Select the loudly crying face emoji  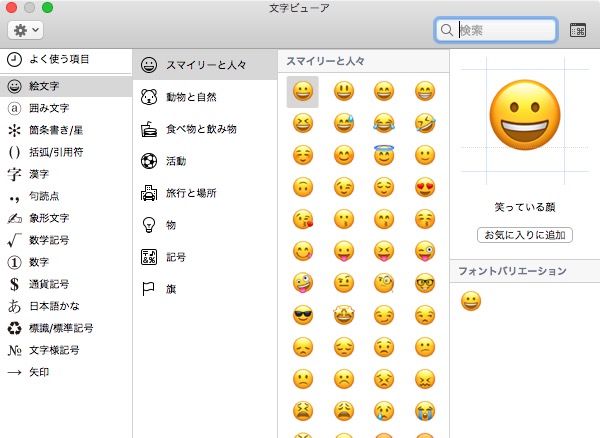[425, 411]
